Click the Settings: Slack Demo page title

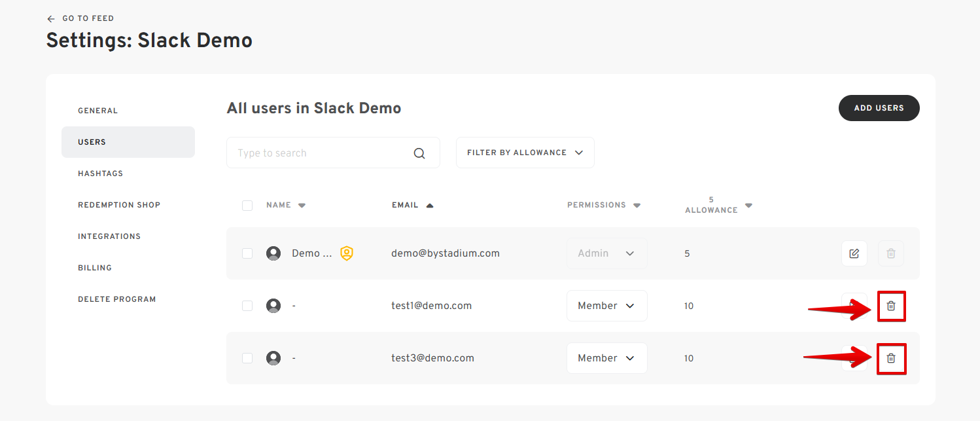coord(149,41)
